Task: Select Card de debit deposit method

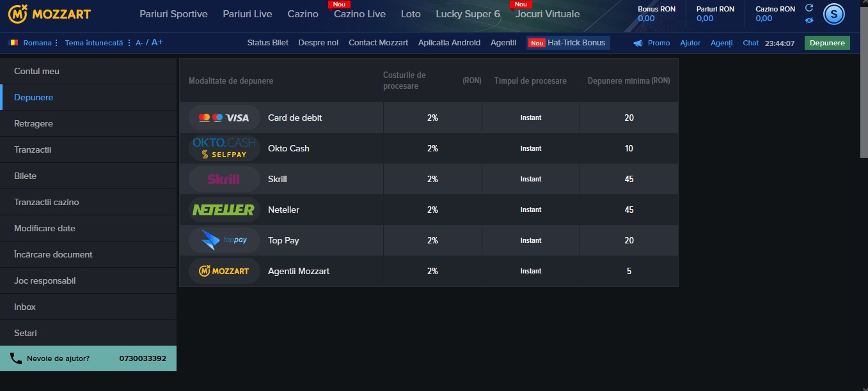Action: click(295, 118)
